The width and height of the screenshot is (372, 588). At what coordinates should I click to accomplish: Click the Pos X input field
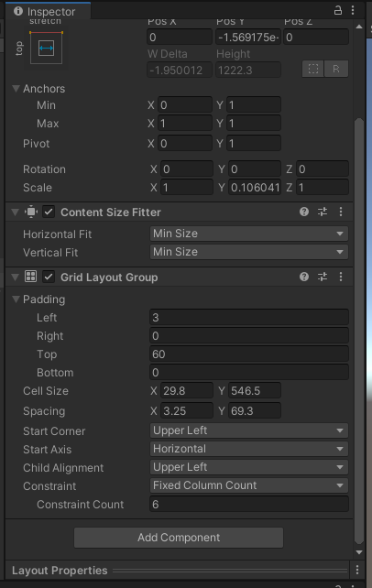click(x=180, y=38)
